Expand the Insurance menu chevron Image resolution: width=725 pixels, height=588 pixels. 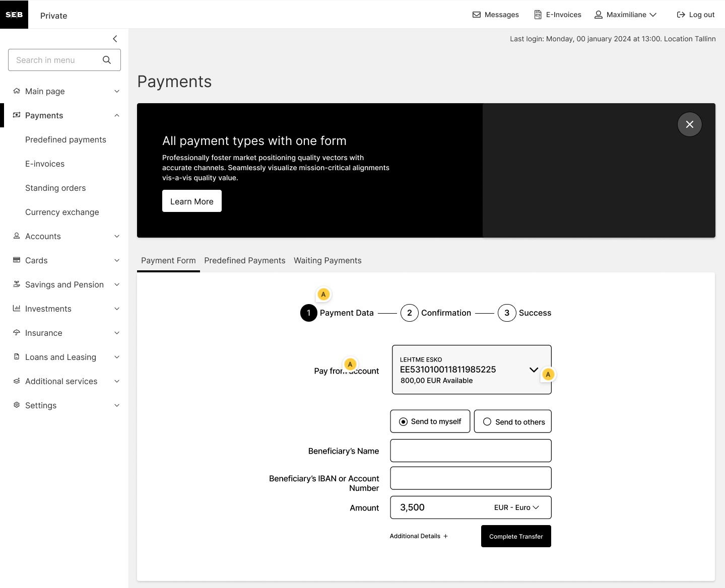[x=117, y=333]
